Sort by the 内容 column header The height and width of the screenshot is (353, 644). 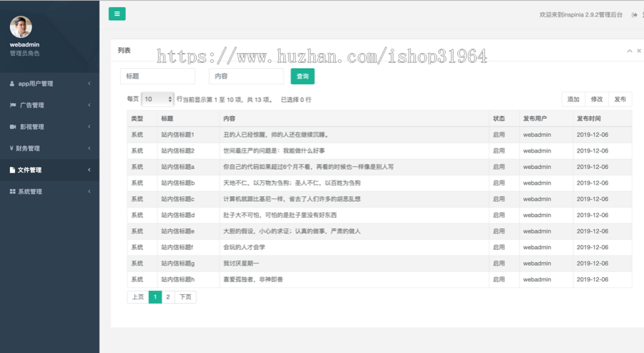[x=354, y=118]
